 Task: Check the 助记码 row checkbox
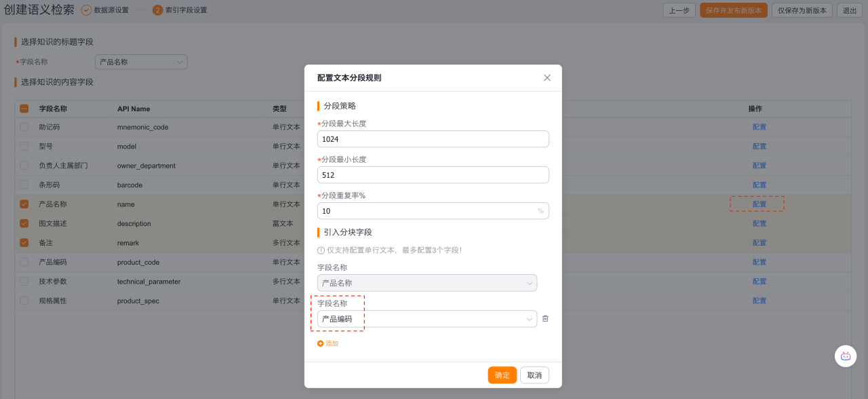point(24,127)
